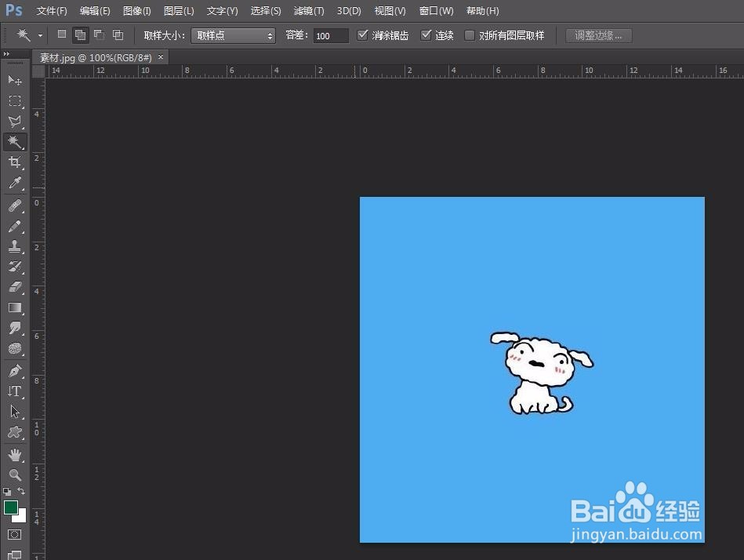
Task: Click the 容差 tolerance input field
Action: tap(331, 35)
